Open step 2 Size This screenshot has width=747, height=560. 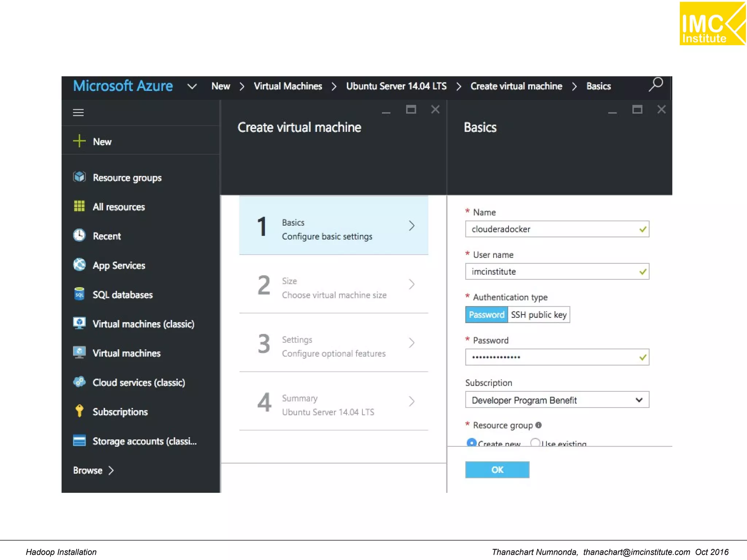(x=333, y=284)
